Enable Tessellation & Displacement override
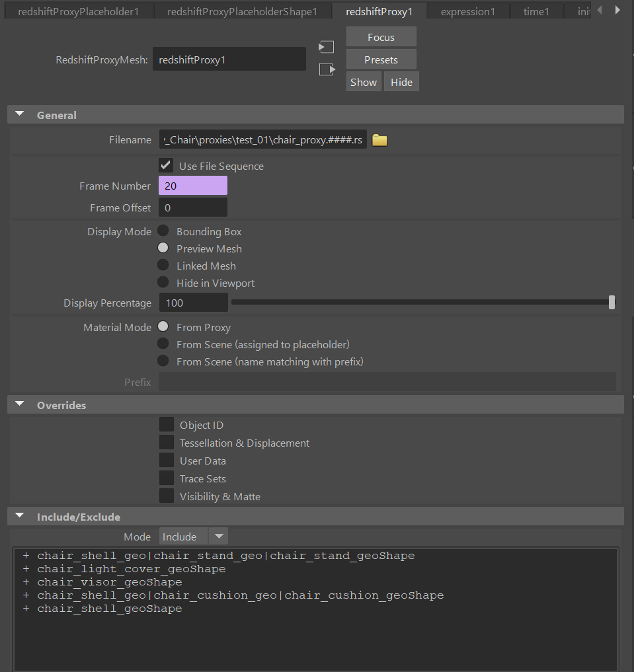 point(167,442)
